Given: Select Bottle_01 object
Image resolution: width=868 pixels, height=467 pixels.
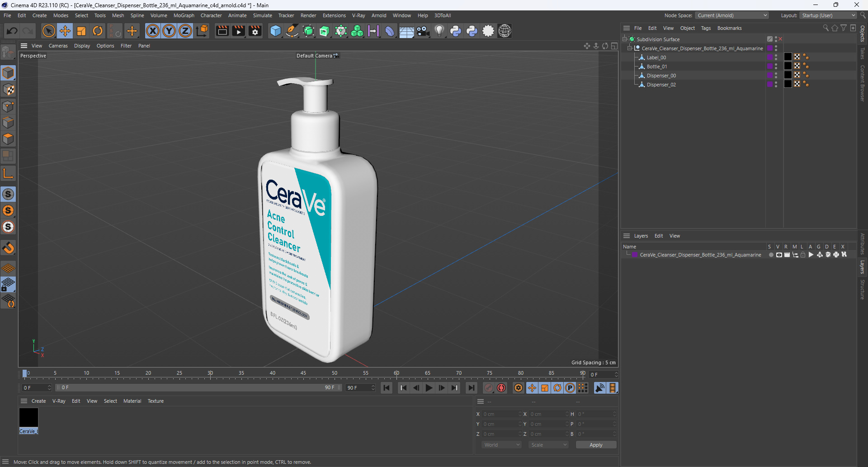Looking at the screenshot, I should pyautogui.click(x=656, y=67).
